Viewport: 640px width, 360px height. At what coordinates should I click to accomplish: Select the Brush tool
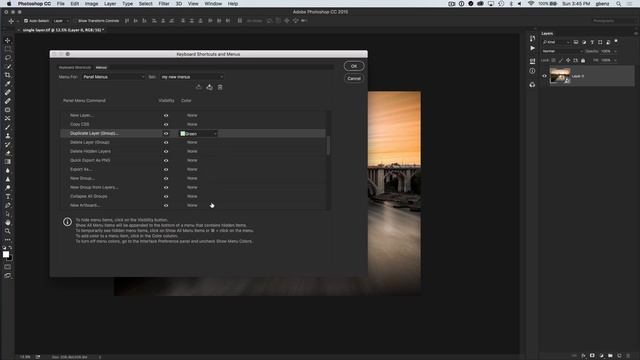7,127
